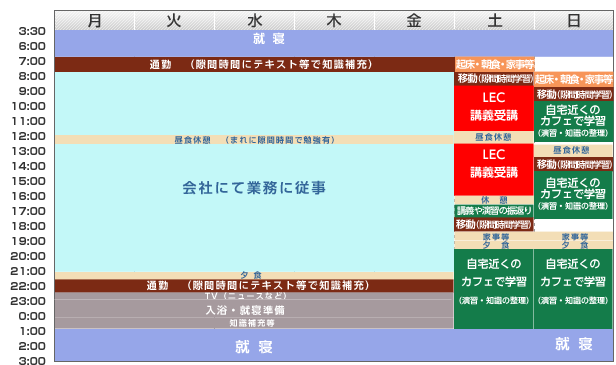
Task: Click the 火 (Tuesday) column header
Action: pos(174,20)
